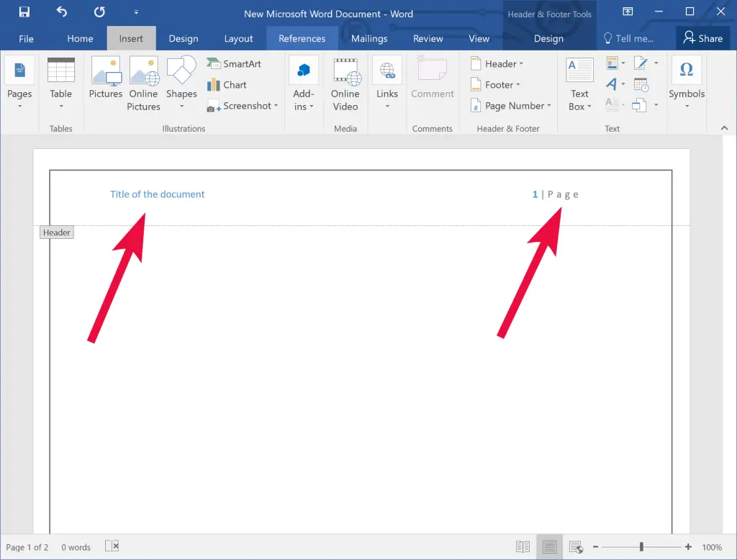This screenshot has width=737, height=560.
Task: Switch to the Mailings tab
Action: tap(368, 38)
